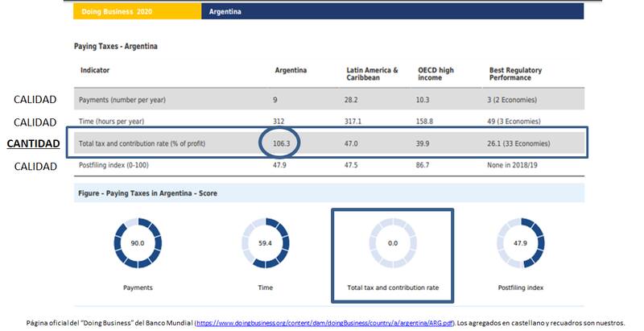Click the Indicator column header
Screen dimensions: 644x331
[x=95, y=71]
